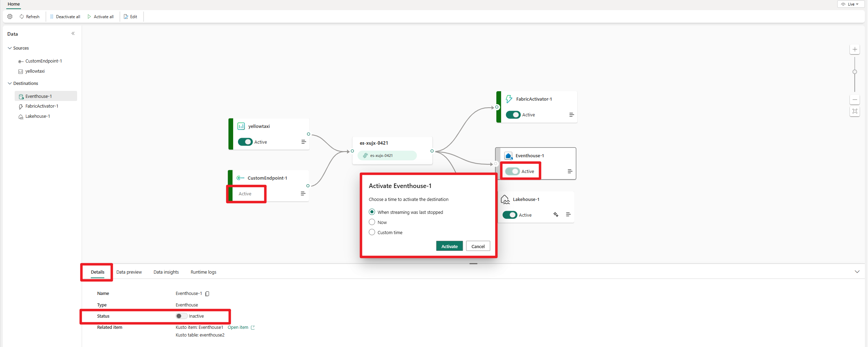This screenshot has width=868, height=347.
Task: Open the Eventhouse-1 node menu icon
Action: [570, 171]
